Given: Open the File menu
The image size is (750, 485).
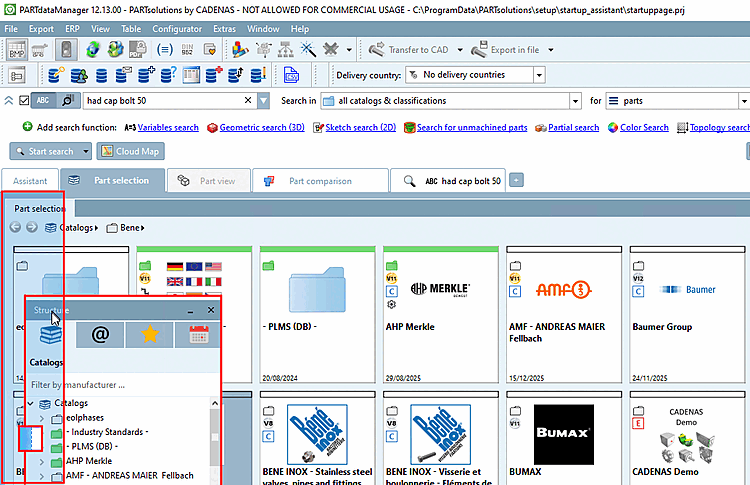Looking at the screenshot, I should click(x=11, y=29).
